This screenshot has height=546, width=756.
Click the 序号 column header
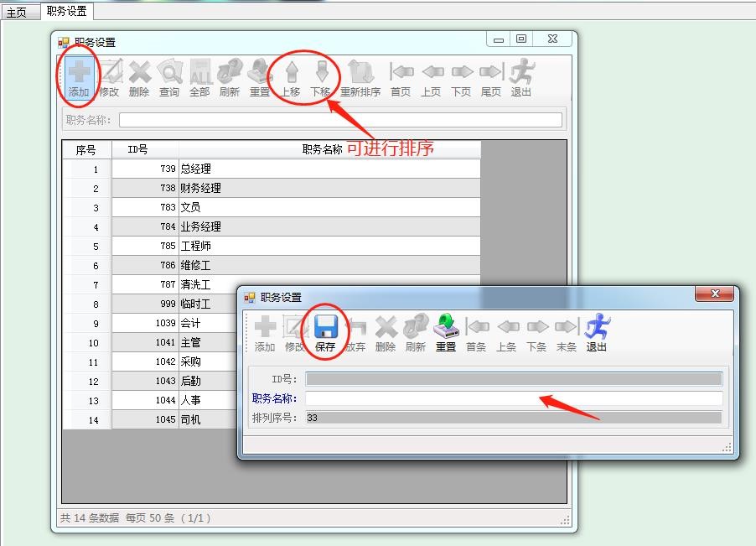point(86,150)
